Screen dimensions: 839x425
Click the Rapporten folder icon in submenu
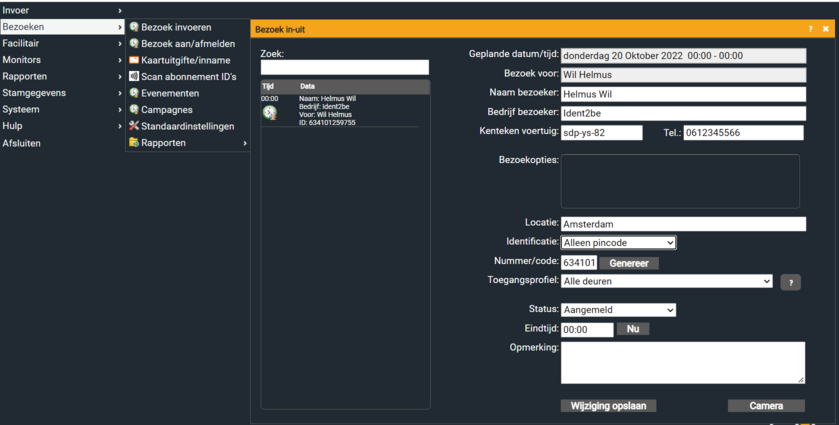tap(134, 143)
